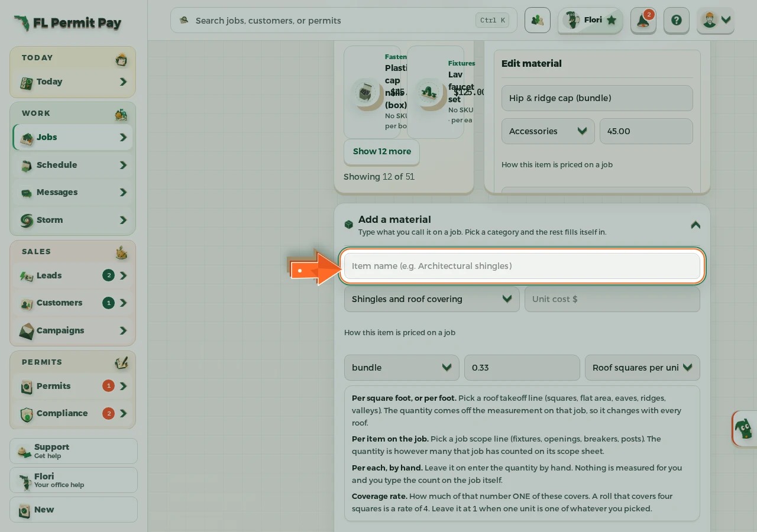
Task: Open the help question mark
Action: [677, 21]
